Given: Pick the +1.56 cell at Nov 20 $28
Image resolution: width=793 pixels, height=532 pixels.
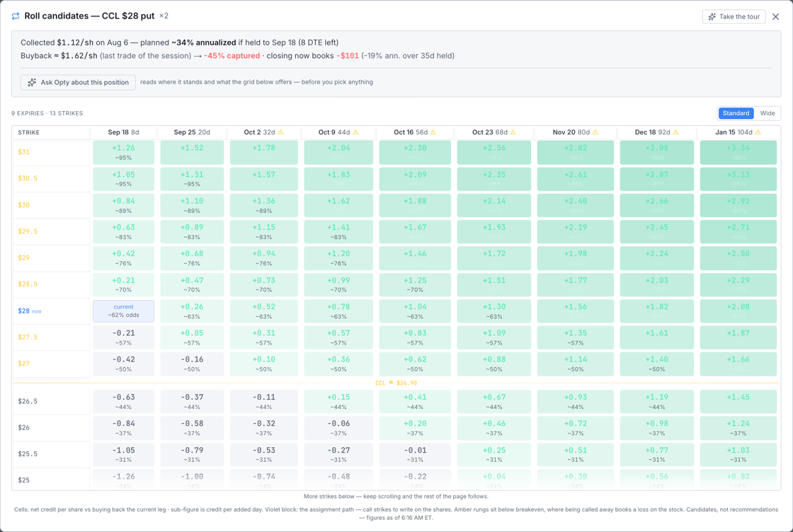Looking at the screenshot, I should (575, 311).
